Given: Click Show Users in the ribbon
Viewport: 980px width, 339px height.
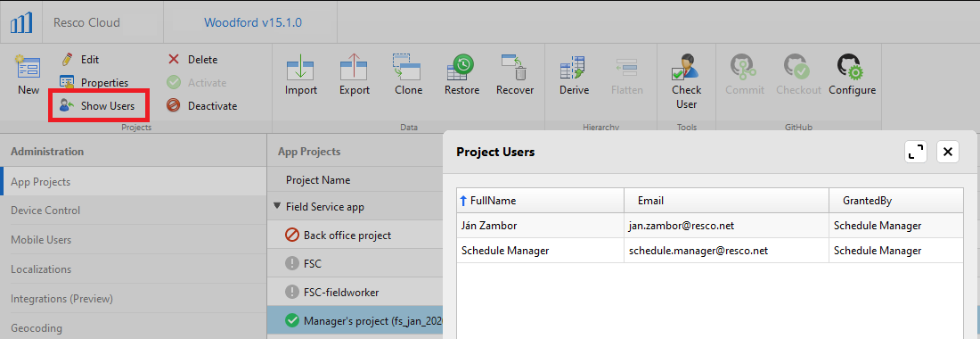Looking at the screenshot, I should point(97,105).
